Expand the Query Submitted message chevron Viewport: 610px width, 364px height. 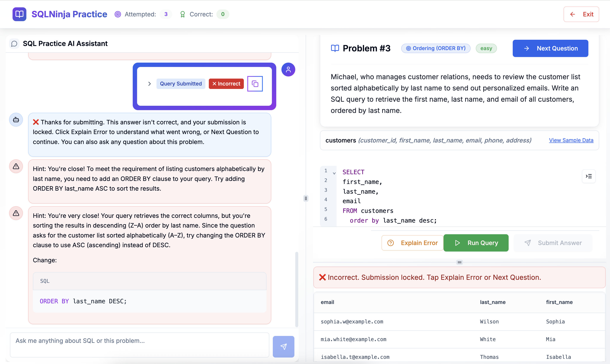(x=149, y=84)
